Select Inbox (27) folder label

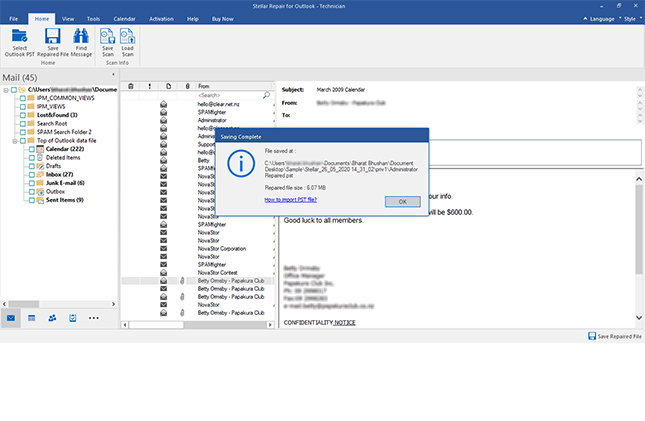click(x=59, y=174)
